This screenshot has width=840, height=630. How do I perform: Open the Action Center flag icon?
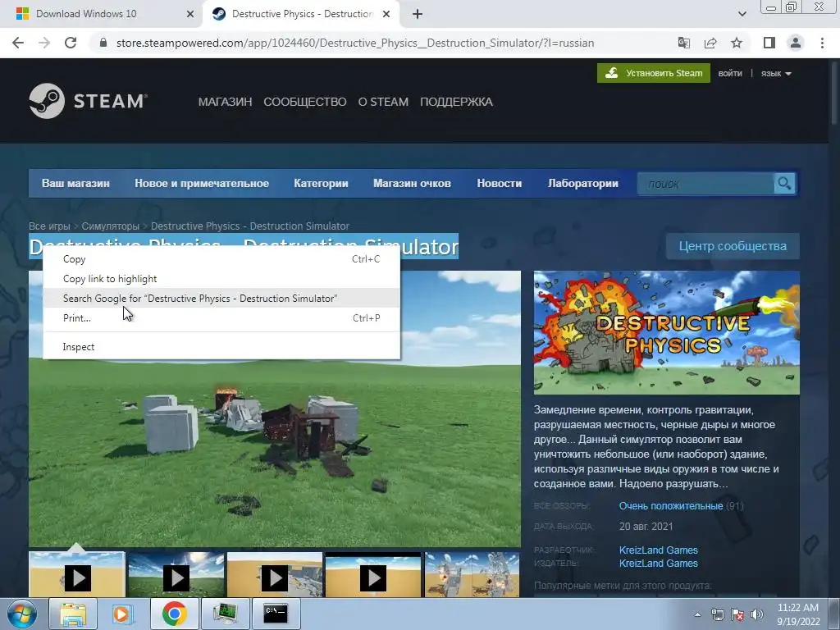[737, 614]
